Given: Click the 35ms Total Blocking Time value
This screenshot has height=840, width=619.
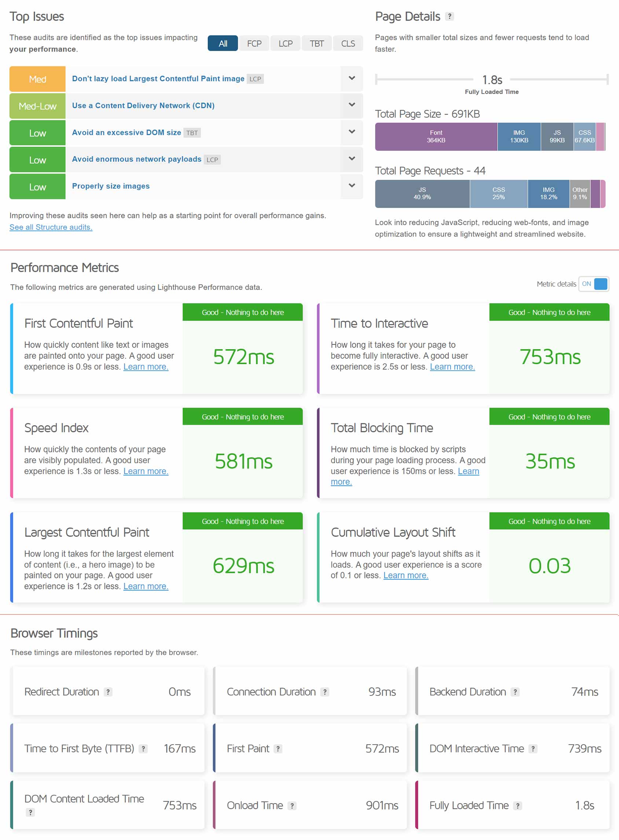Looking at the screenshot, I should [x=550, y=462].
